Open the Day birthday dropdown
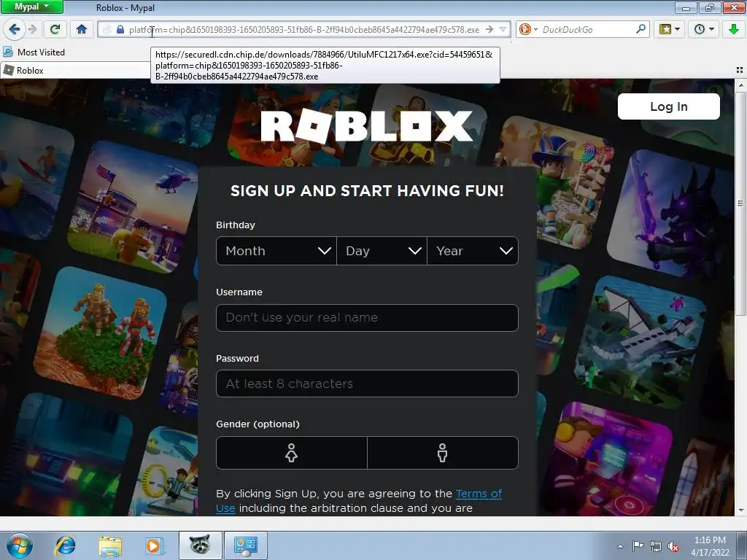This screenshot has height=560, width=747. tap(382, 251)
